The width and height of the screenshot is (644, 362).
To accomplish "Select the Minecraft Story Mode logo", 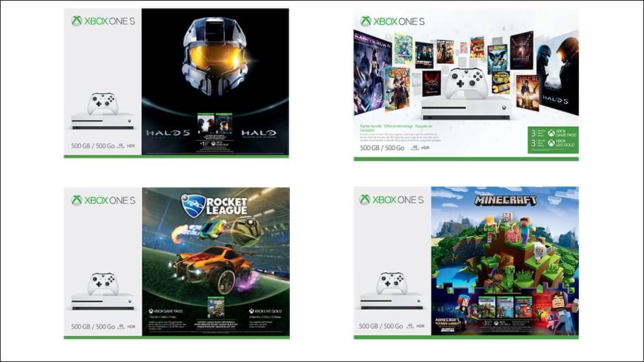I will (x=447, y=324).
